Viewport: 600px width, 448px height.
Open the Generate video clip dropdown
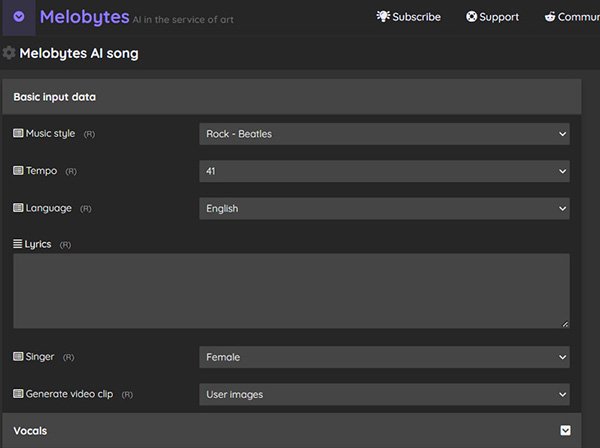(x=384, y=394)
